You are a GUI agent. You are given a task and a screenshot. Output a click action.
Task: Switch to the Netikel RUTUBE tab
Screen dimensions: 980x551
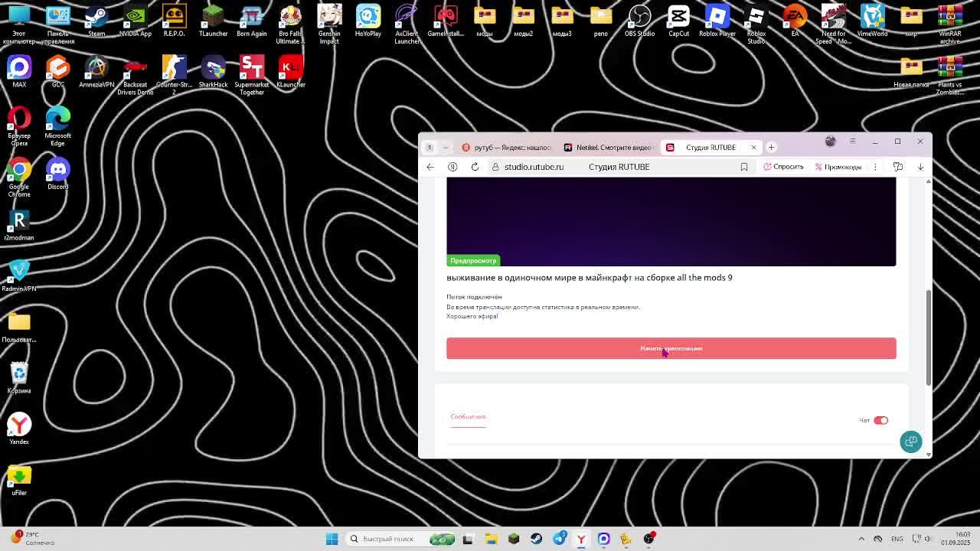(609, 148)
